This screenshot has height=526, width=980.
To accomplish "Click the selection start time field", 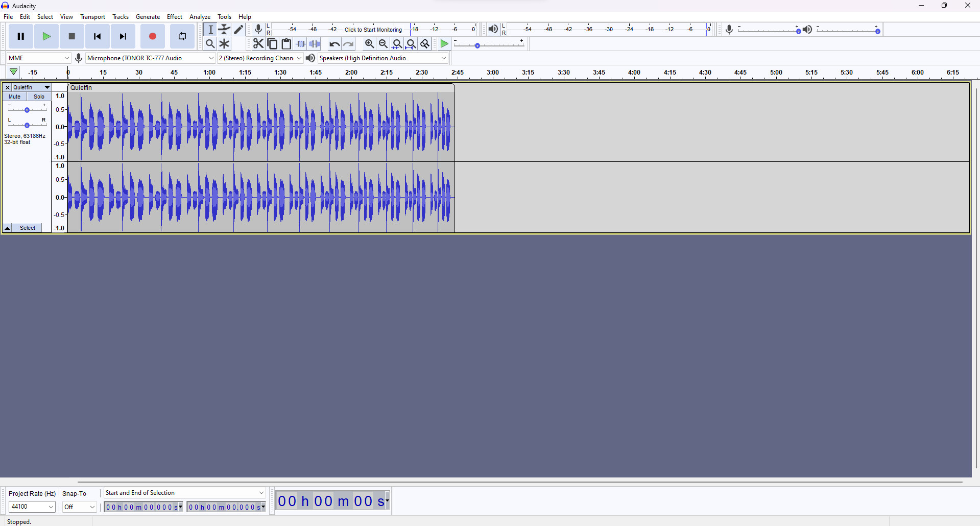I will pos(144,507).
